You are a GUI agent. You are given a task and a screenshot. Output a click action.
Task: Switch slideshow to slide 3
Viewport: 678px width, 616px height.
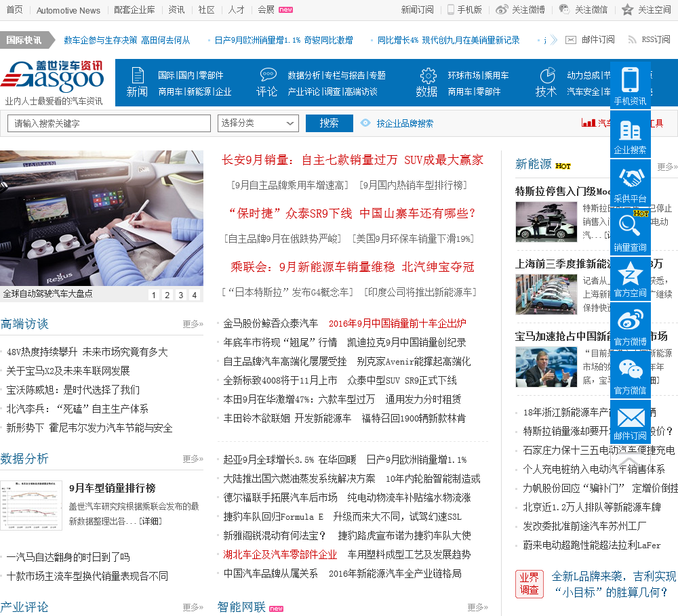(181, 295)
